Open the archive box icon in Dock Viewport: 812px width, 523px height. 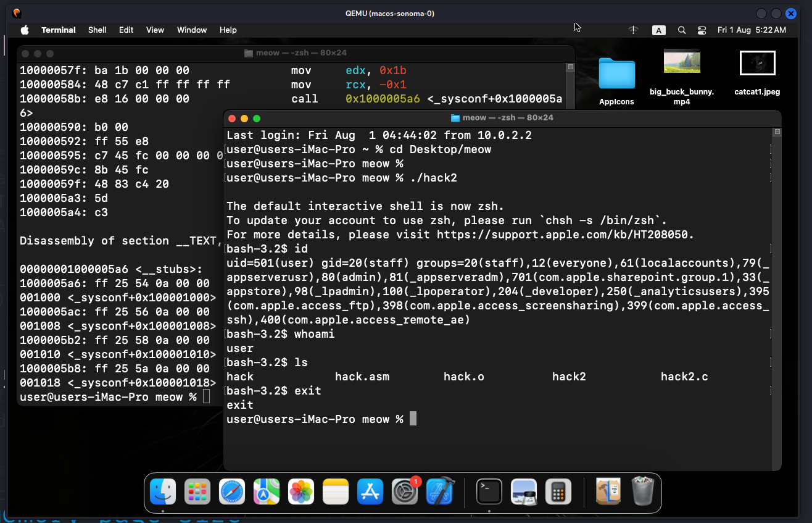(607, 492)
